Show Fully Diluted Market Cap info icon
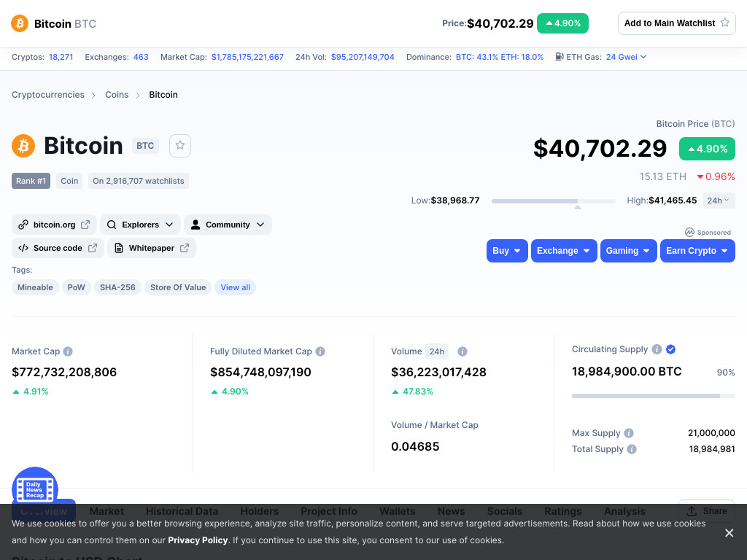 320,351
